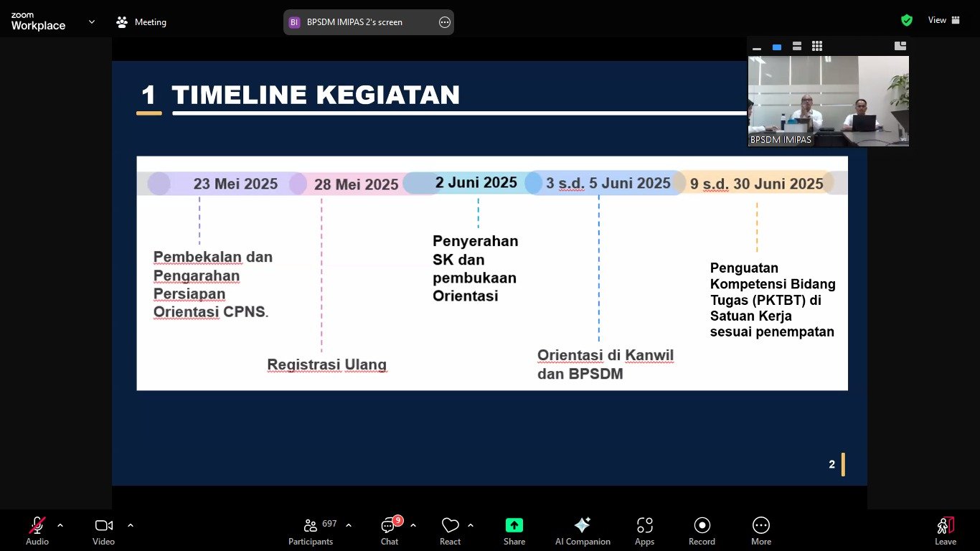Click the 2 Juni 2025 timeline marker
980x551 pixels.
tap(476, 182)
